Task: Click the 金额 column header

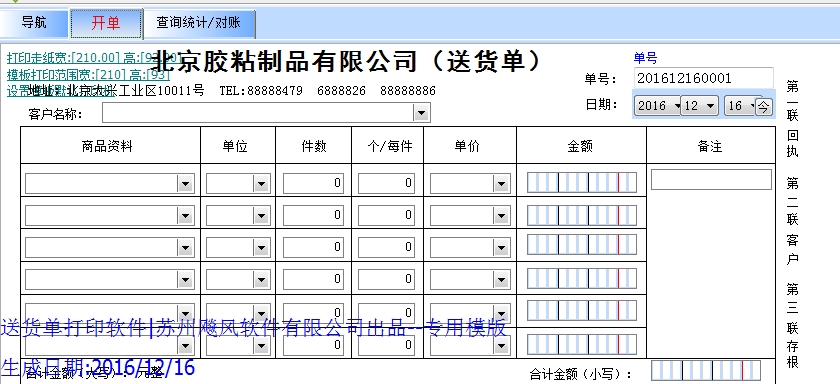Action: [x=581, y=146]
